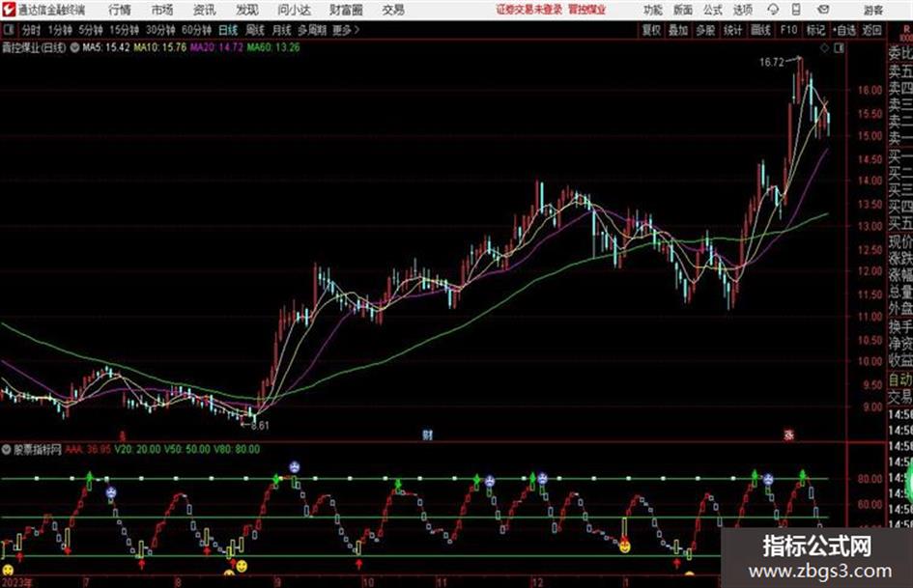Open the 问小达 menu
This screenshot has height=588, width=913.
tap(294, 10)
